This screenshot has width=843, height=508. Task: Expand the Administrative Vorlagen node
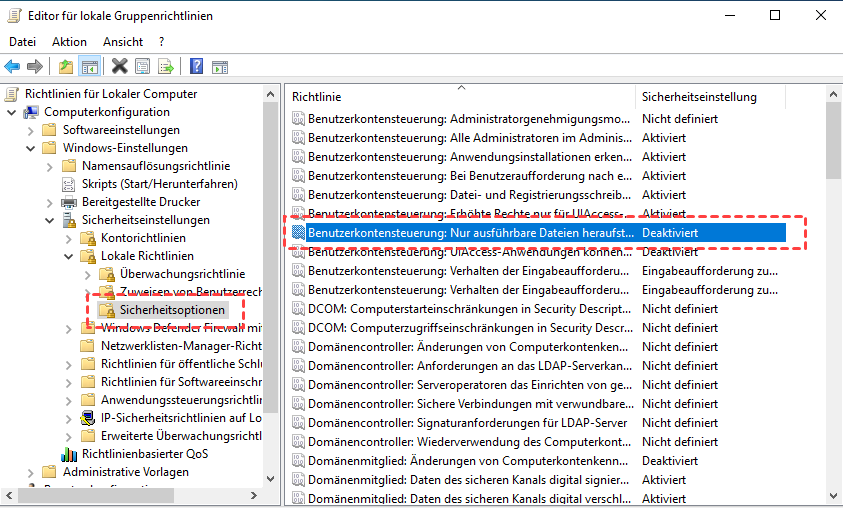coord(30,472)
